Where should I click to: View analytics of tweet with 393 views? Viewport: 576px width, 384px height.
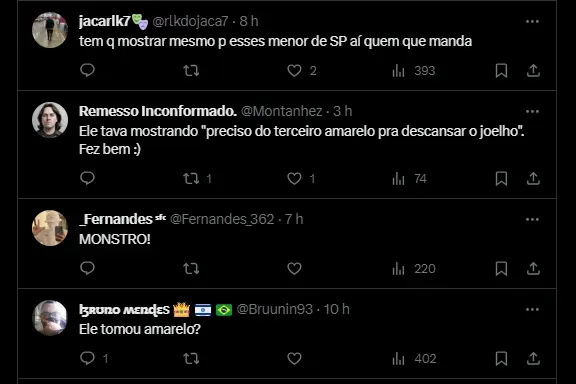414,70
